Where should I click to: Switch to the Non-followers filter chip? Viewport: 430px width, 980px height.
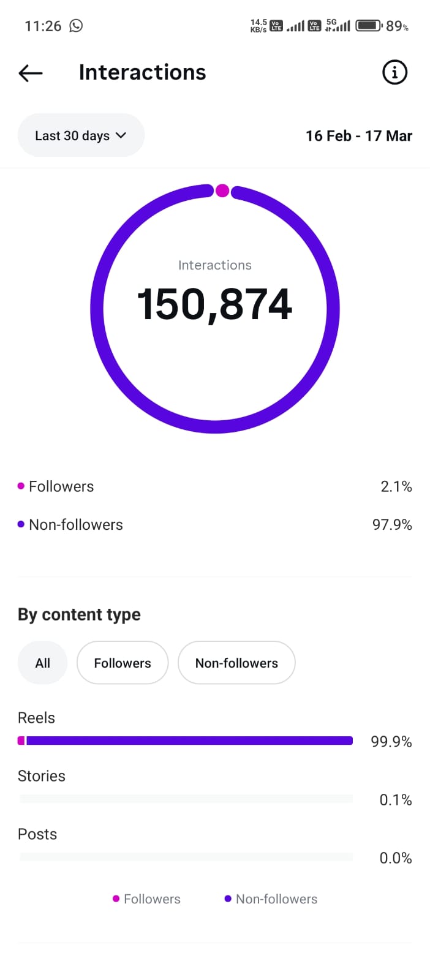236,663
